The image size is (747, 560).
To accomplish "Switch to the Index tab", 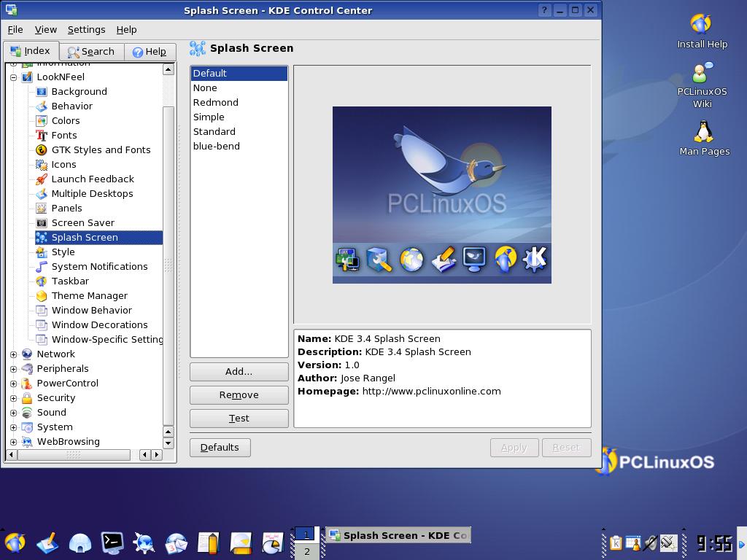I will tap(31, 50).
